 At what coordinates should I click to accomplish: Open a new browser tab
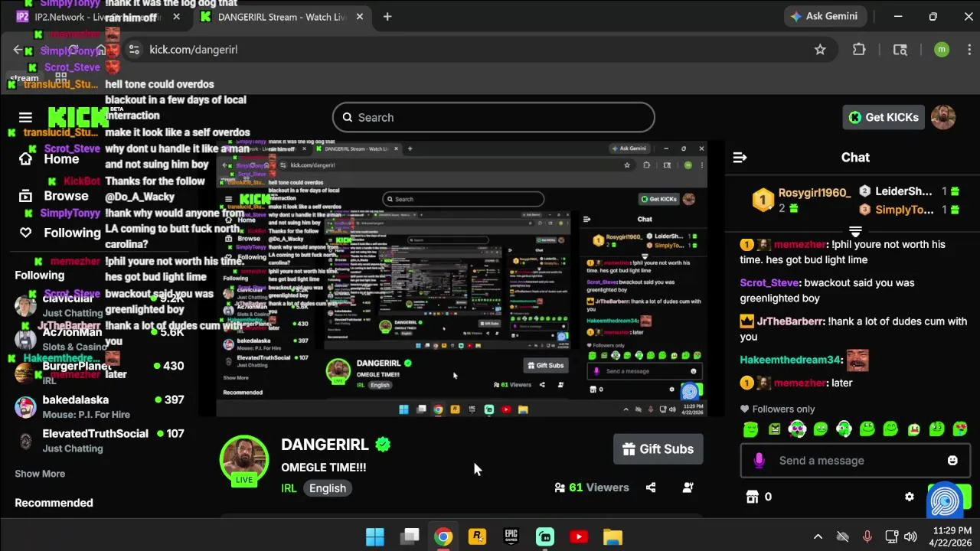[387, 17]
